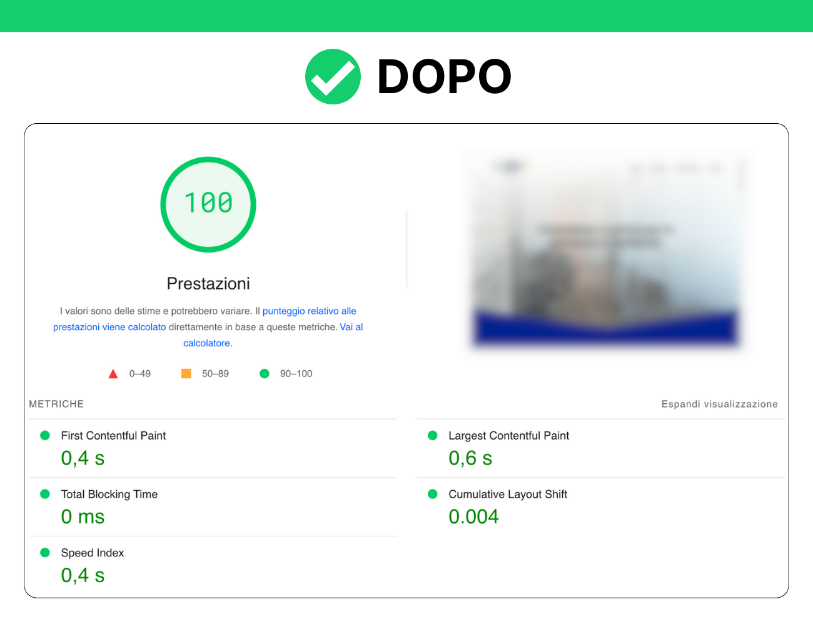Click green status dot for Total Blocking Time
Screen dimensions: 813x644
(x=45, y=494)
